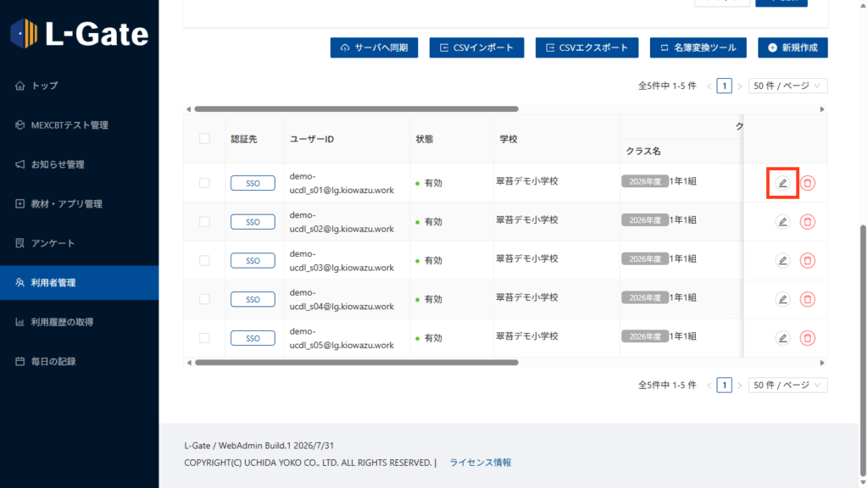Click the chart icon beside 利用履歴の取得
868x488 pixels.
[20, 322]
